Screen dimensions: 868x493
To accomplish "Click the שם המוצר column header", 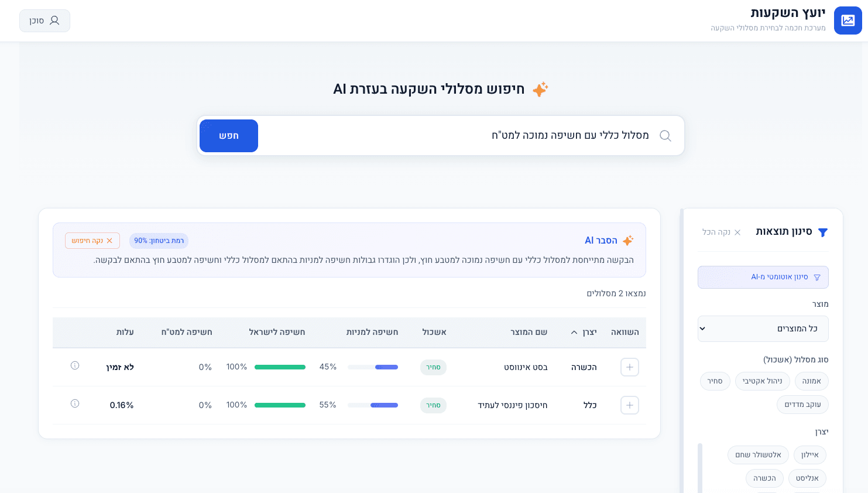I will tap(529, 332).
